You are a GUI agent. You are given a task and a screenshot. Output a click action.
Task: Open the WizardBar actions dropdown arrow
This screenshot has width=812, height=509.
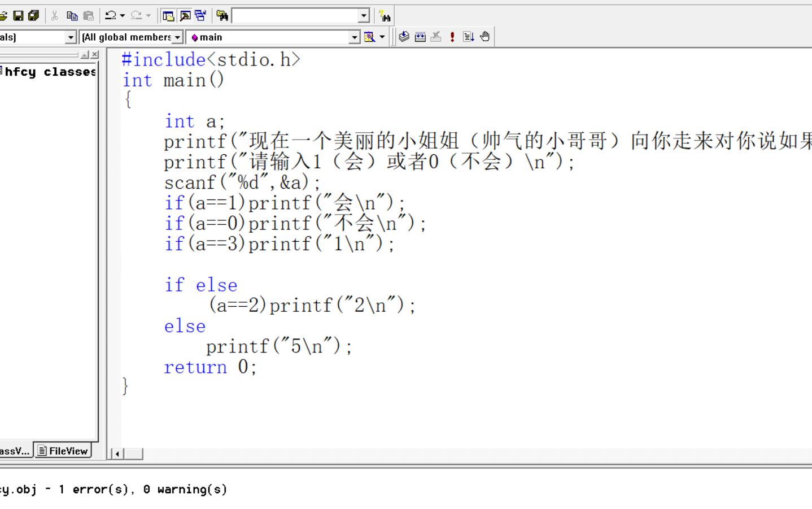tap(382, 37)
